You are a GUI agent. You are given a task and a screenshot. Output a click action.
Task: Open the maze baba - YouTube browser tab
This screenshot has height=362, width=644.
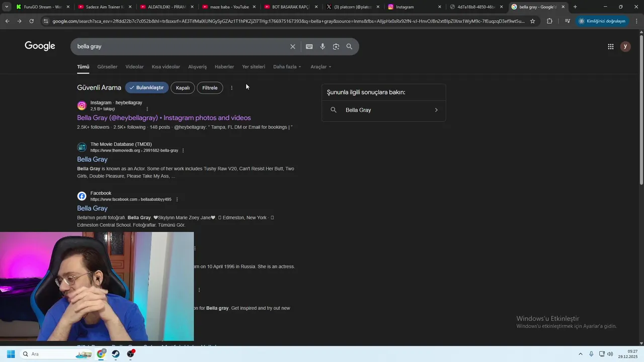229,7
